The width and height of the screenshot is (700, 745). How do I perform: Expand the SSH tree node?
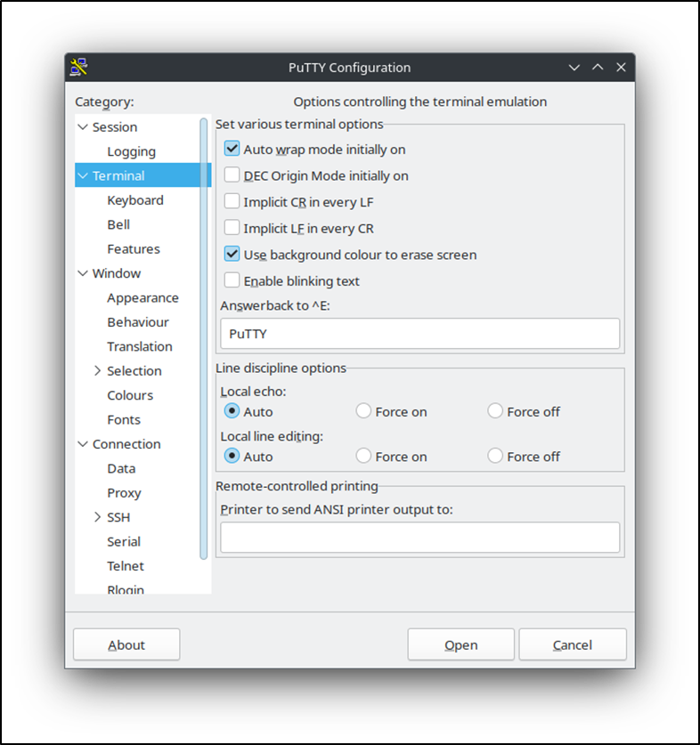coord(97,517)
